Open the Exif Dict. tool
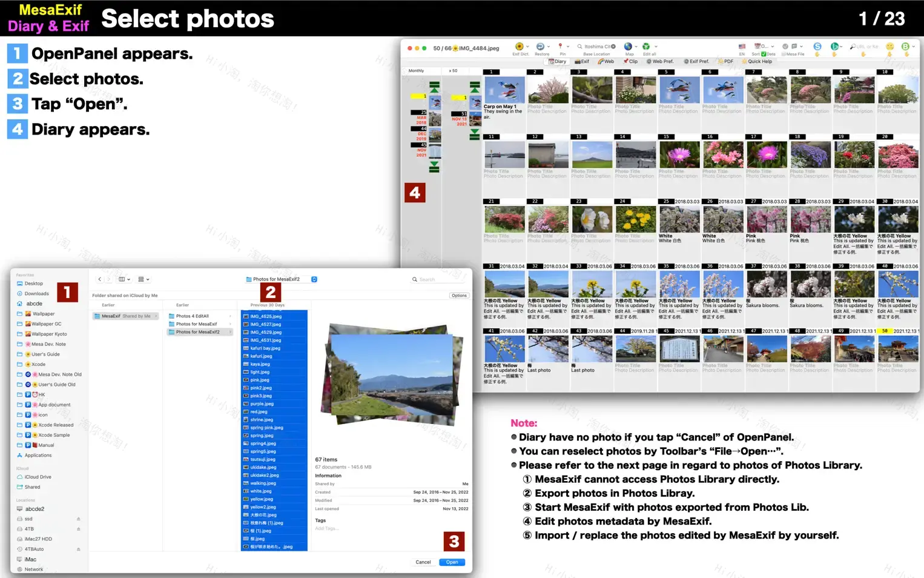 [x=519, y=47]
